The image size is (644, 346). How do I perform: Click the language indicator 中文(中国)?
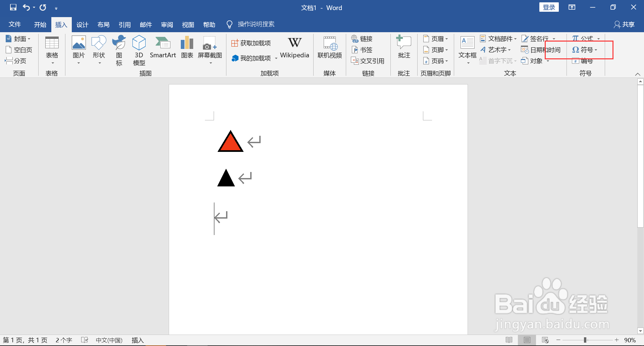109,340
